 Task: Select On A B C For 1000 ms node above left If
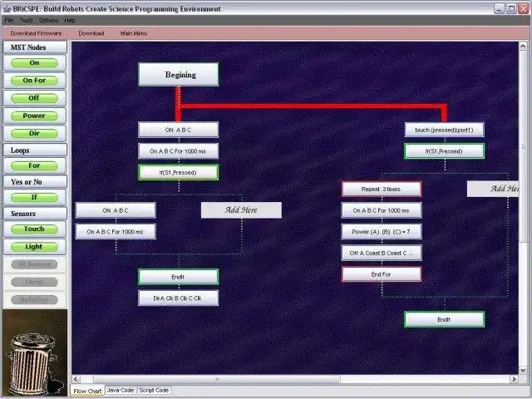tap(178, 151)
